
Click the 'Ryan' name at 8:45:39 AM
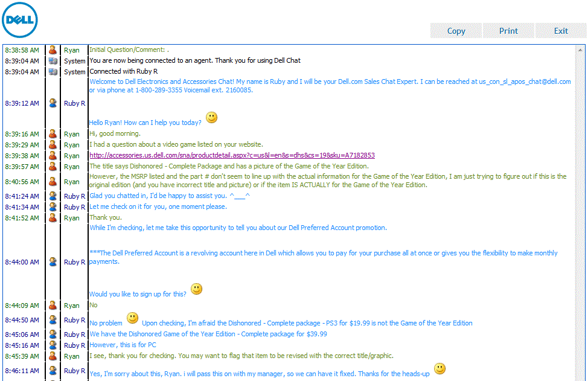pos(72,356)
